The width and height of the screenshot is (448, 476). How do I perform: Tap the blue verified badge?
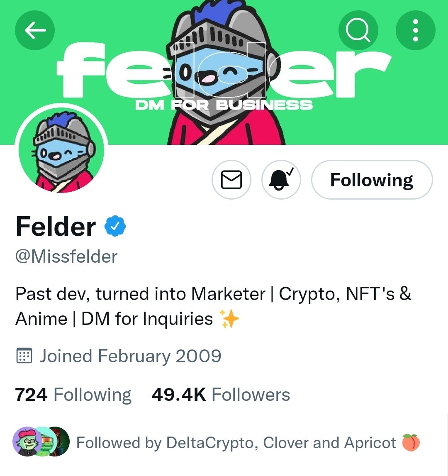[115, 226]
